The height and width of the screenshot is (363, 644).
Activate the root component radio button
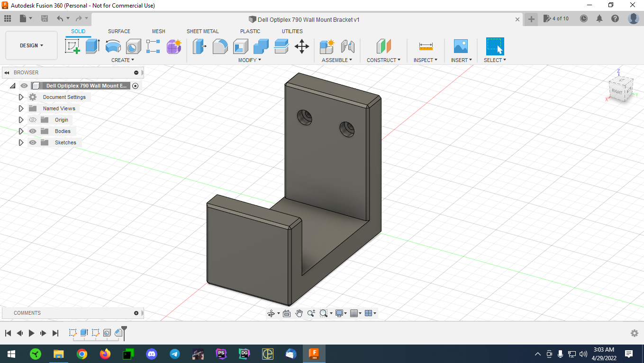[x=136, y=86]
